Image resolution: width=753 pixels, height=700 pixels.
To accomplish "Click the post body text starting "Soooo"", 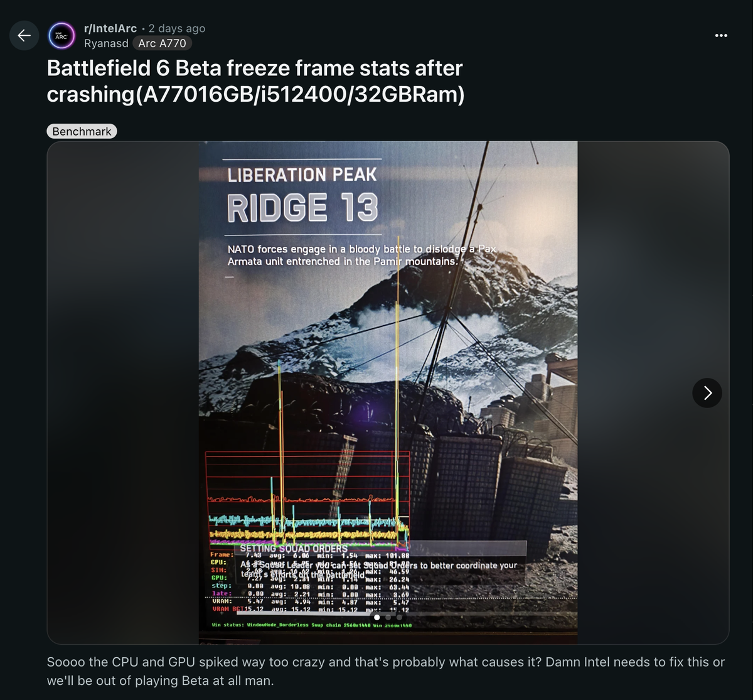I will [385, 671].
